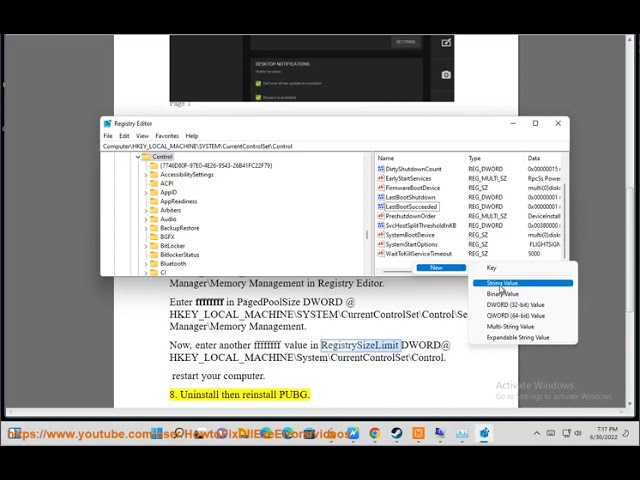Sort by the Data column header
Image resolution: width=640 pixels, height=480 pixels.
point(542,158)
